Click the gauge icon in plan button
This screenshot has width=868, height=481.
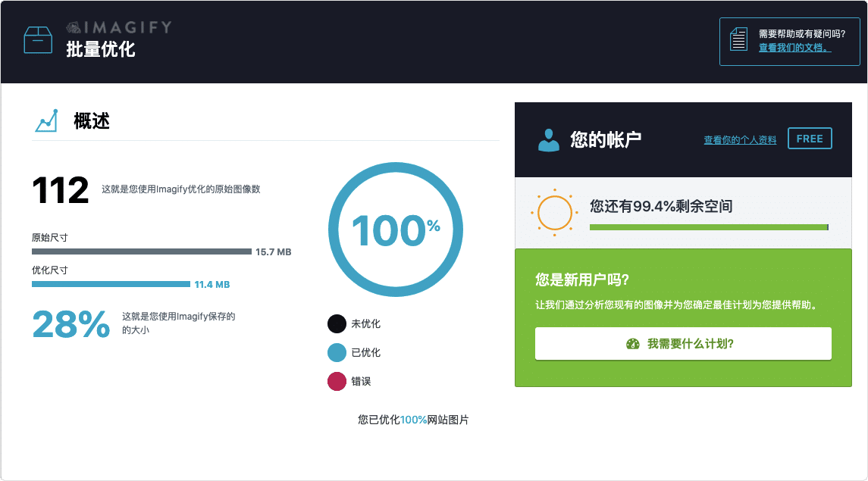tap(633, 344)
